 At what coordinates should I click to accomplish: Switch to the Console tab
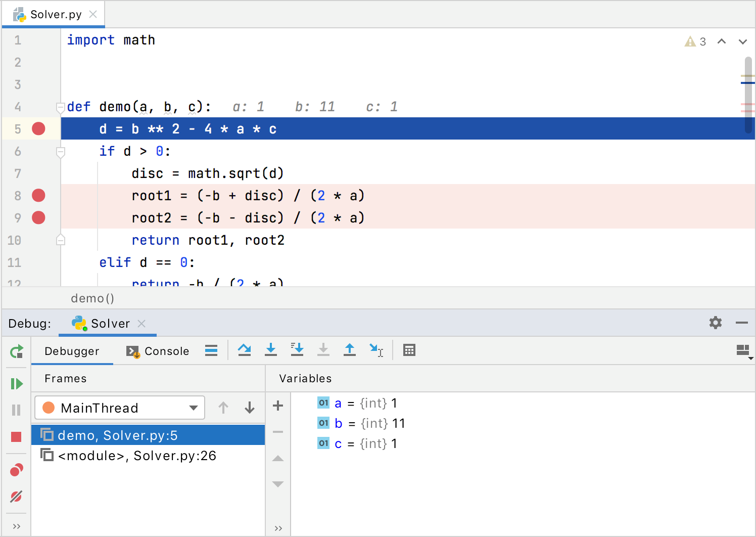tap(166, 350)
